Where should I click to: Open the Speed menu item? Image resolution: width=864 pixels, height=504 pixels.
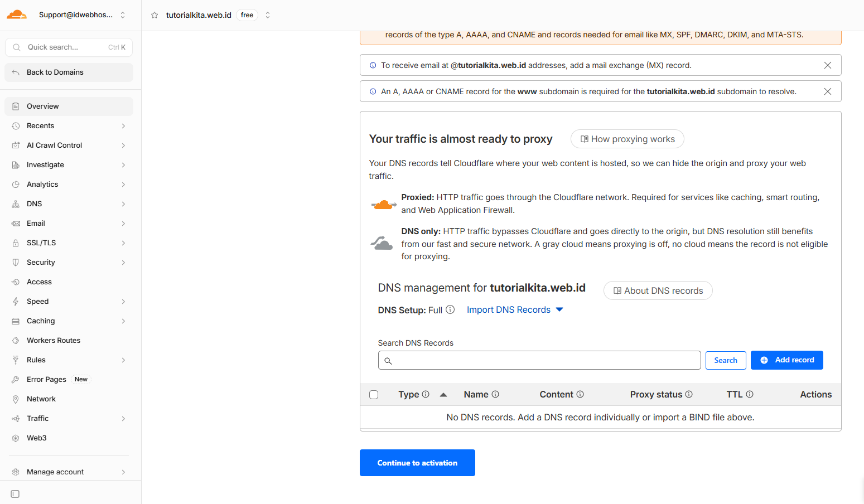69,302
